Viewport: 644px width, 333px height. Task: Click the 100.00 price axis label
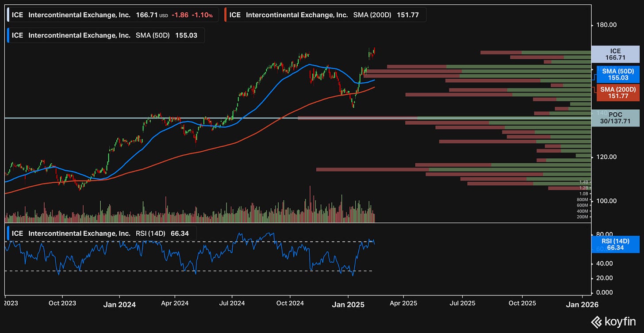606,201
